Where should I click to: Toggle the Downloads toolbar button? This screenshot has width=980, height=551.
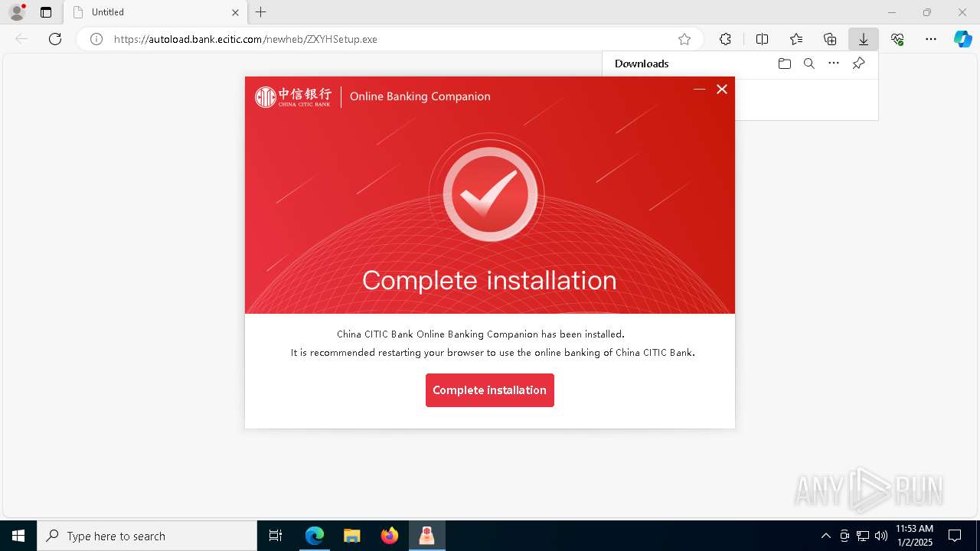(864, 39)
